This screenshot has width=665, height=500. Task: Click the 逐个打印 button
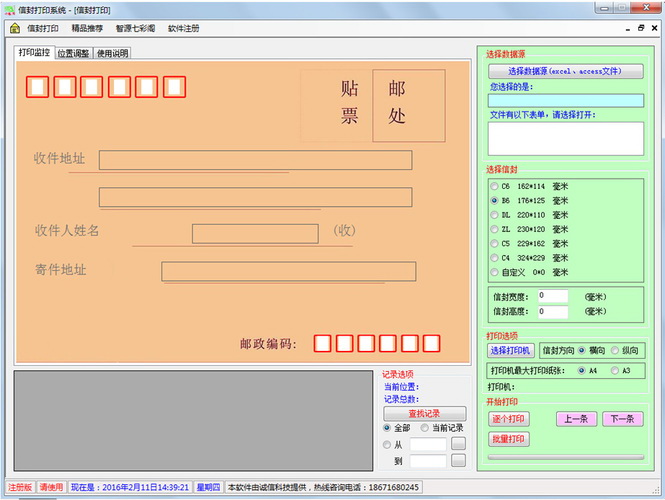(x=509, y=419)
